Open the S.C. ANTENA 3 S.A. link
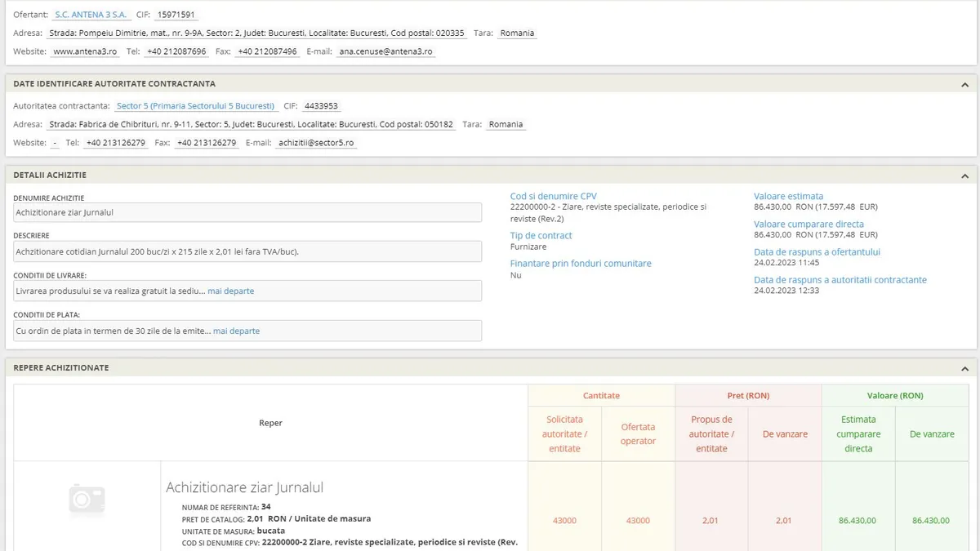This screenshot has height=551, width=980. [x=91, y=15]
